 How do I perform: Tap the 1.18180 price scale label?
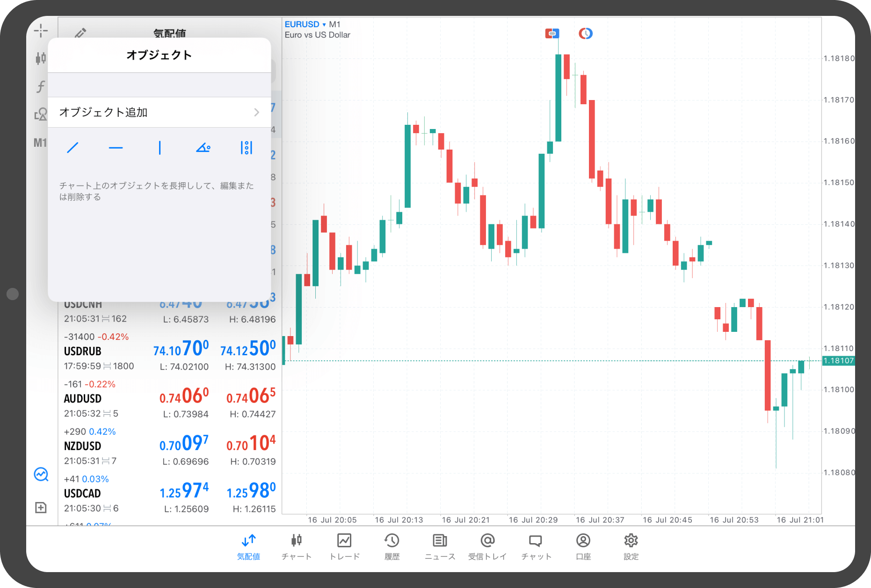839,58
